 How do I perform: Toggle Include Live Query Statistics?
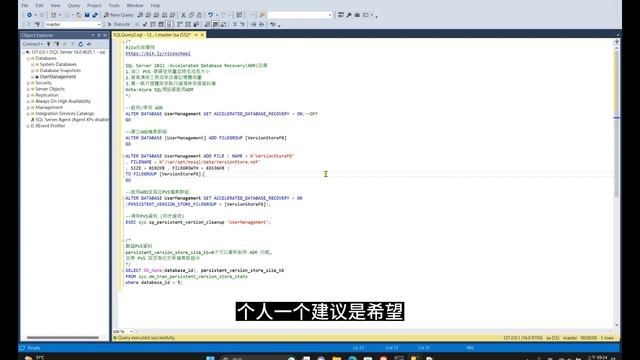click(188, 24)
